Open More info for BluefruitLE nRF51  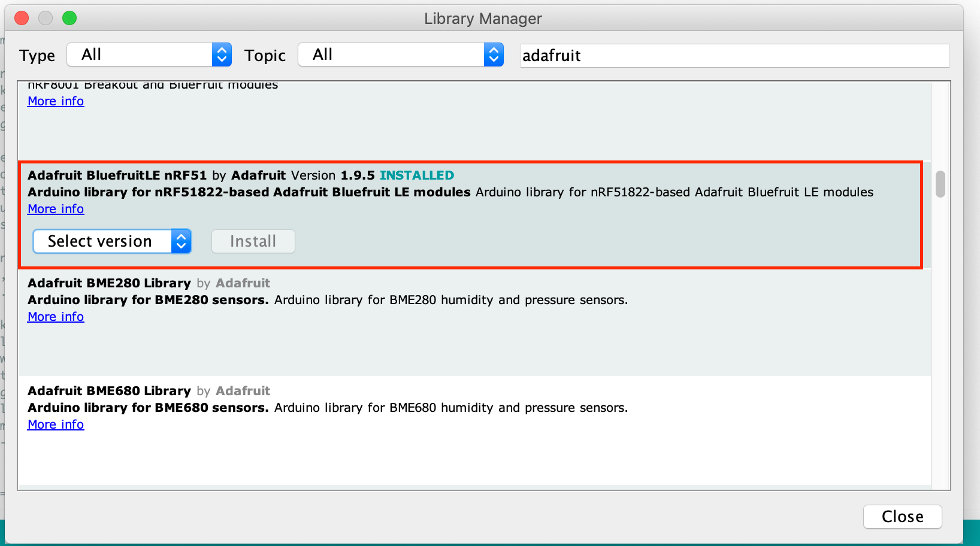pyautogui.click(x=56, y=209)
